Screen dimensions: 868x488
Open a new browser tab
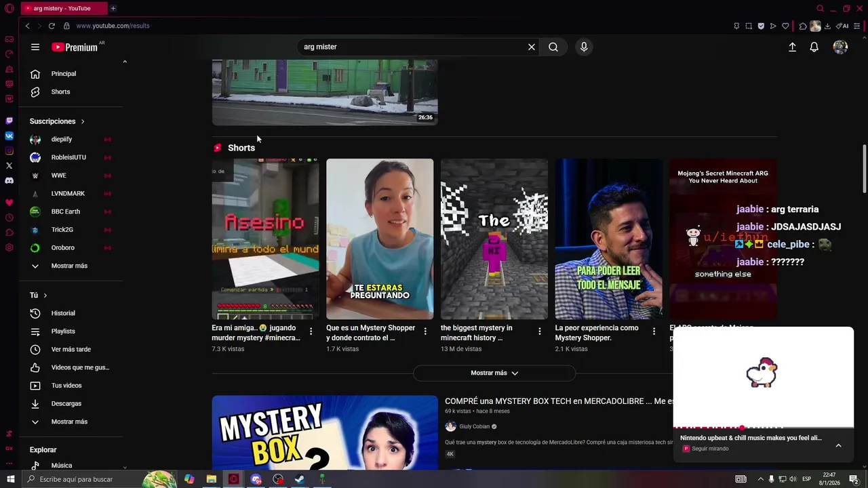point(113,8)
